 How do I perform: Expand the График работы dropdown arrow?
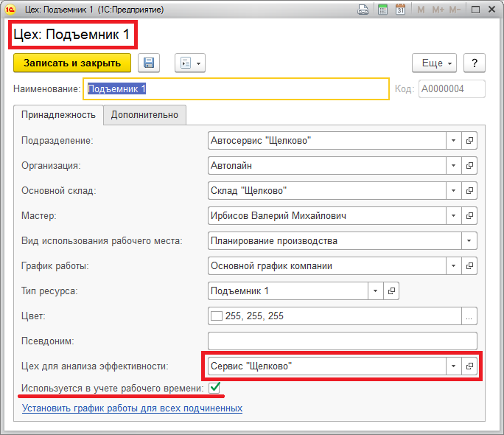pos(454,266)
